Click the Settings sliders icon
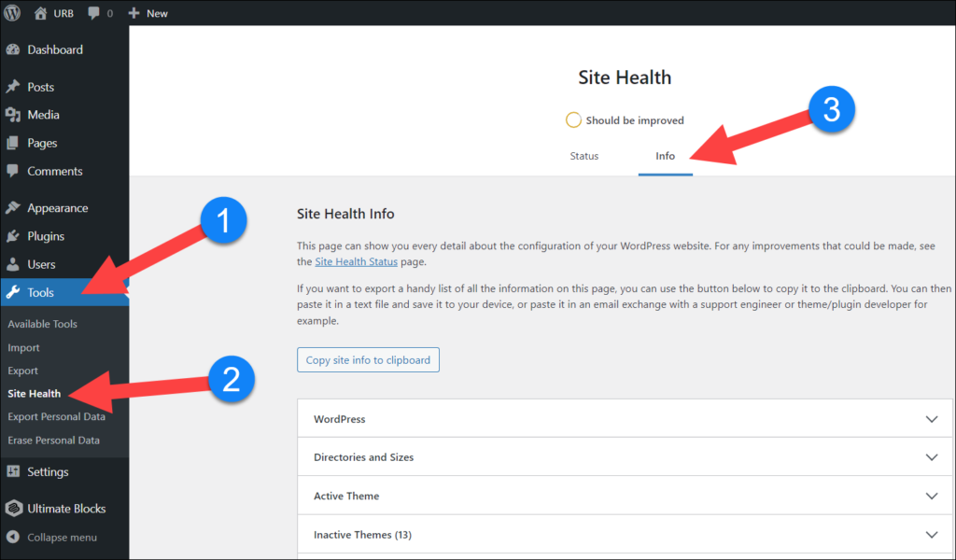This screenshot has width=956, height=560. 13,471
